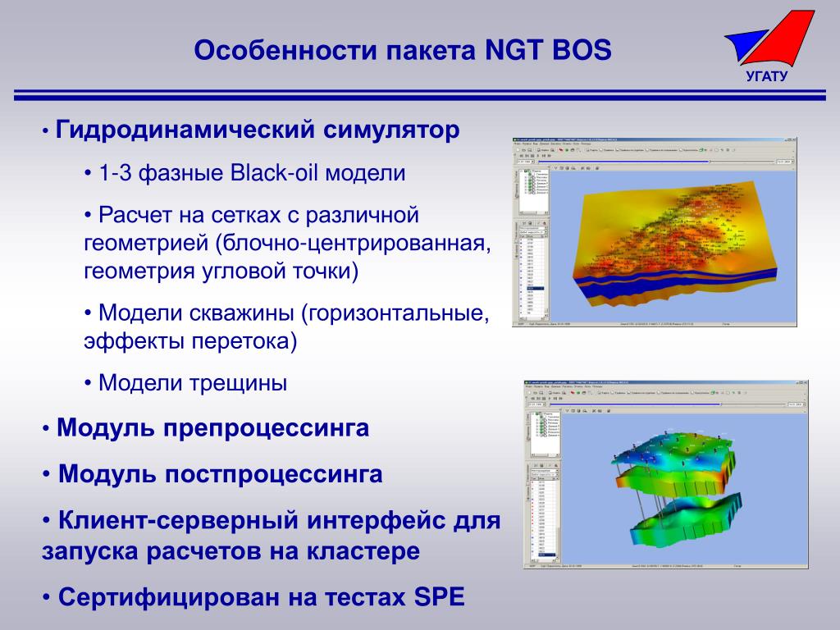Click the text "запуска расчетов на кластере"
840x630 pixels.
click(231, 551)
